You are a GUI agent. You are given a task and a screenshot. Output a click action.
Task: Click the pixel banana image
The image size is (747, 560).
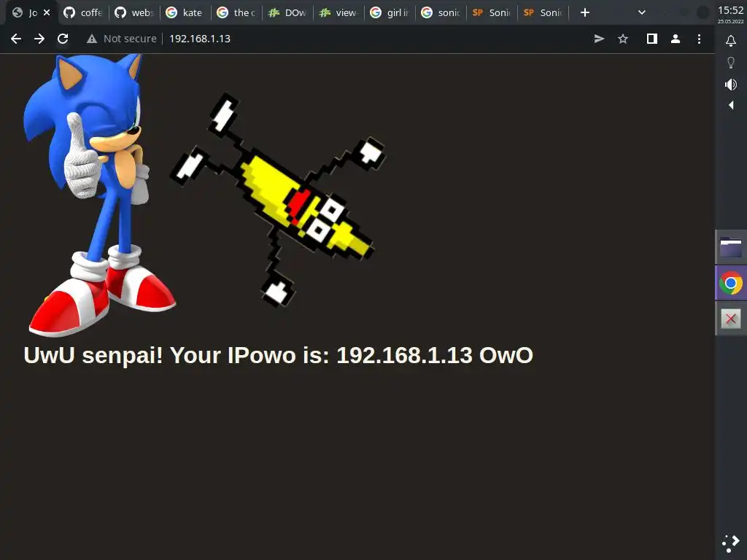pyautogui.click(x=278, y=200)
